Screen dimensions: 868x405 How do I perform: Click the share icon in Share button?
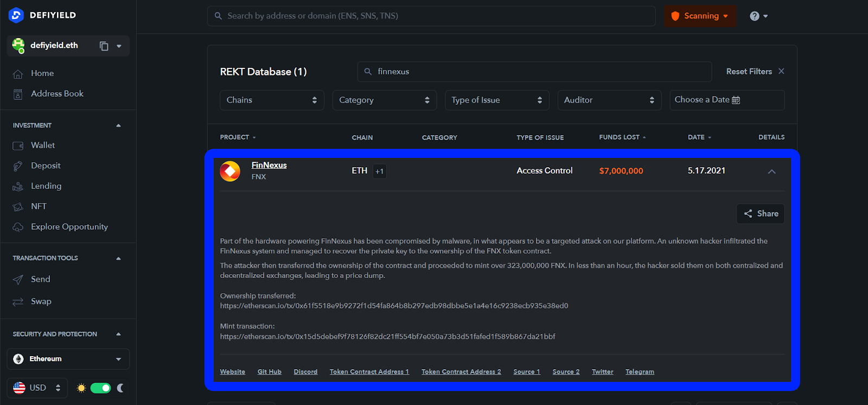748,213
